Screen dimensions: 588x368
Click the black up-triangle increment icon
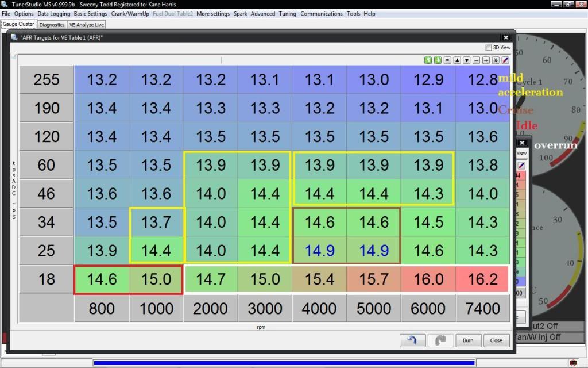coord(457,60)
